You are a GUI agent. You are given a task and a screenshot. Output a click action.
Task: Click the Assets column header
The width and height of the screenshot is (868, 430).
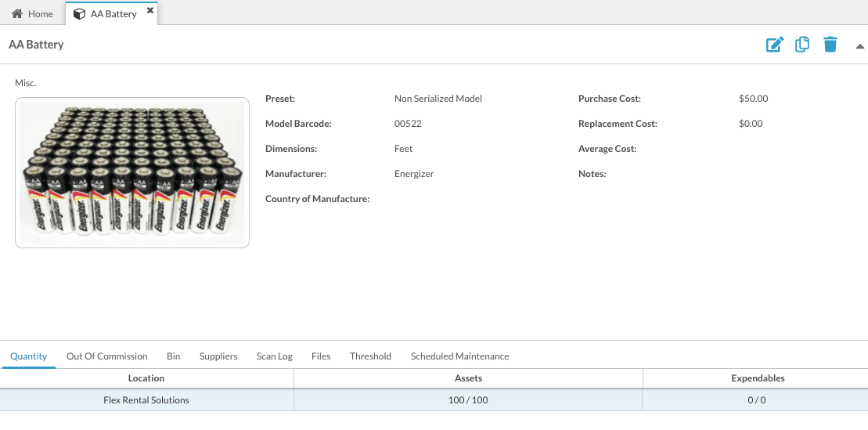click(468, 378)
